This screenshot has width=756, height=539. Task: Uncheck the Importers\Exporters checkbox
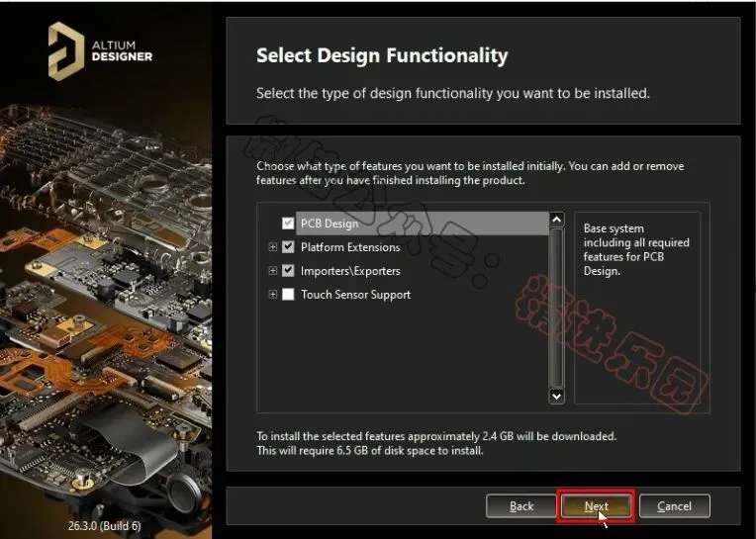pyautogui.click(x=288, y=271)
